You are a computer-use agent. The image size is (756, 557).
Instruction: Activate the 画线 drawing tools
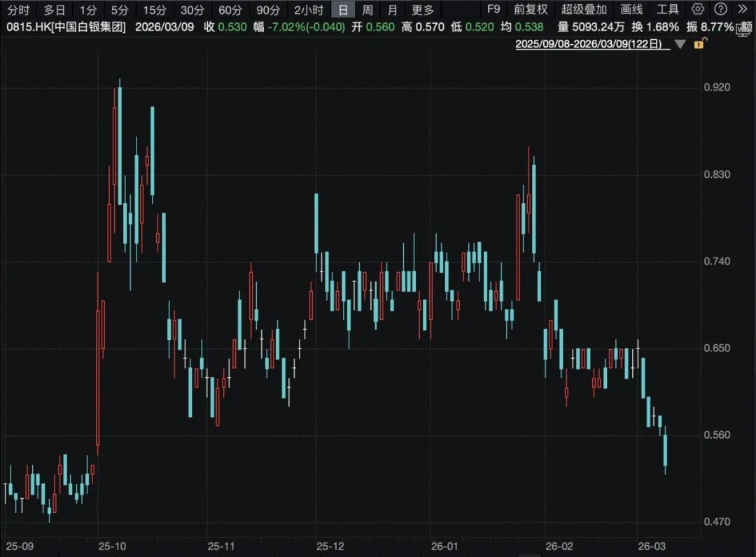tap(631, 9)
